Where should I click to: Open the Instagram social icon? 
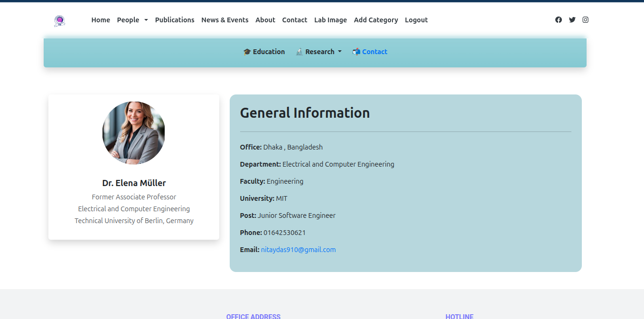586,20
